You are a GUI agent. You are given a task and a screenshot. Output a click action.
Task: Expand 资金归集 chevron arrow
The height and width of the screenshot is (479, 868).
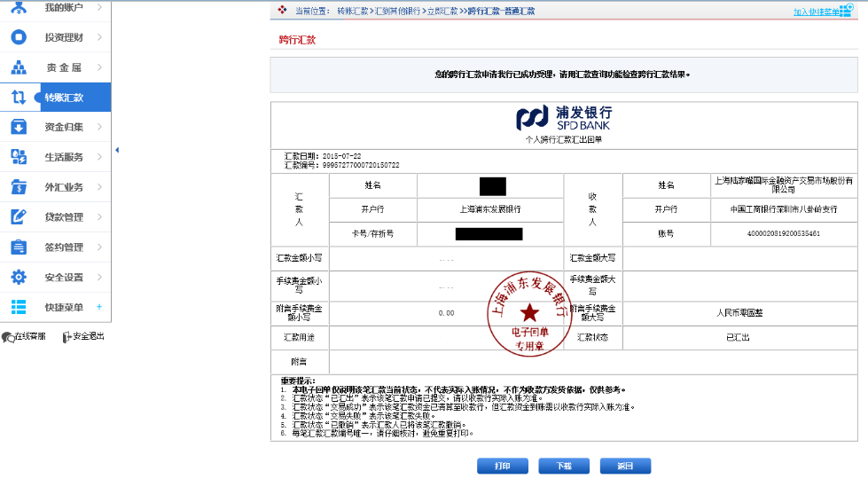point(99,127)
